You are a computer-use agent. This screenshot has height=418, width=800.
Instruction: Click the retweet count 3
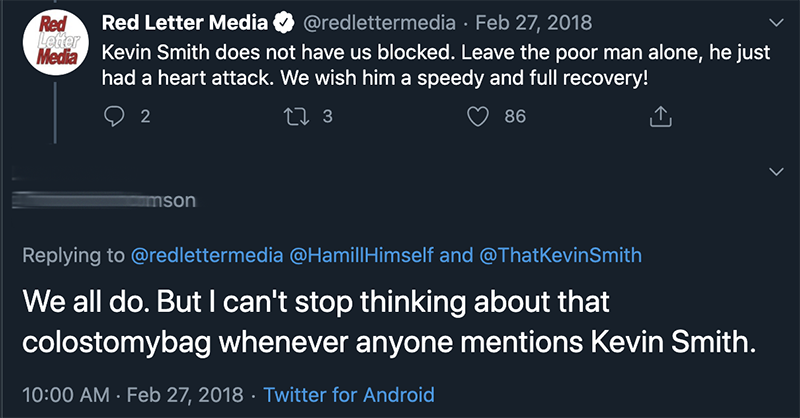328,116
